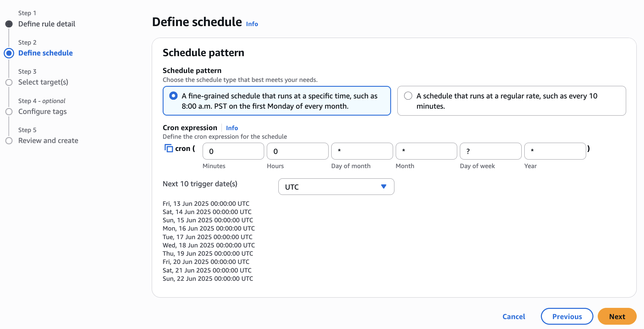
Task: Click the Minutes cron input field
Action: point(233,151)
